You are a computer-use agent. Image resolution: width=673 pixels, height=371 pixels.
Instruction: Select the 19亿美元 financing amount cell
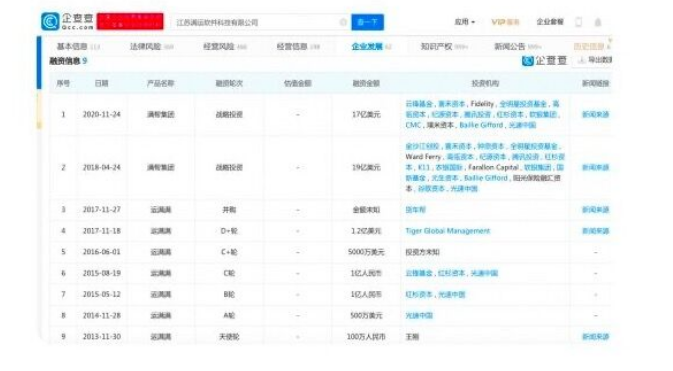pyautogui.click(x=366, y=167)
